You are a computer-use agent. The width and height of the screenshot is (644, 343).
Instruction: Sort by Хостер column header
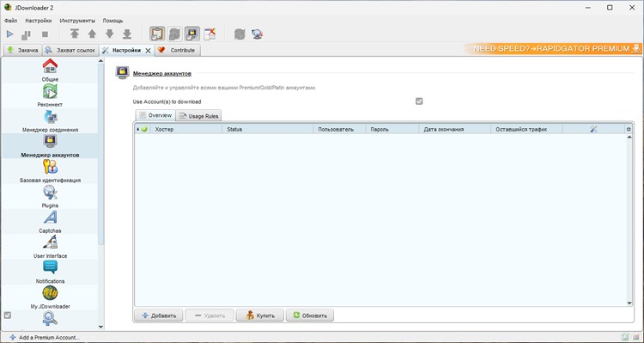coord(186,129)
